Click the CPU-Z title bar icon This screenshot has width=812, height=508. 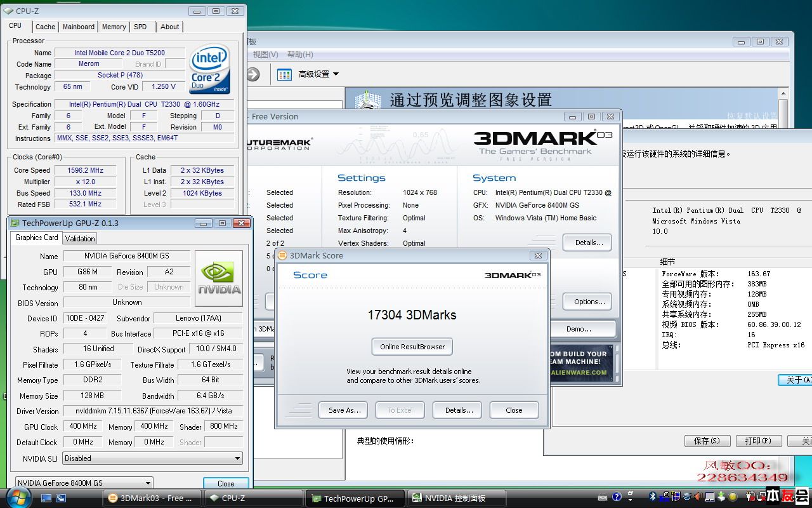tap(8, 11)
